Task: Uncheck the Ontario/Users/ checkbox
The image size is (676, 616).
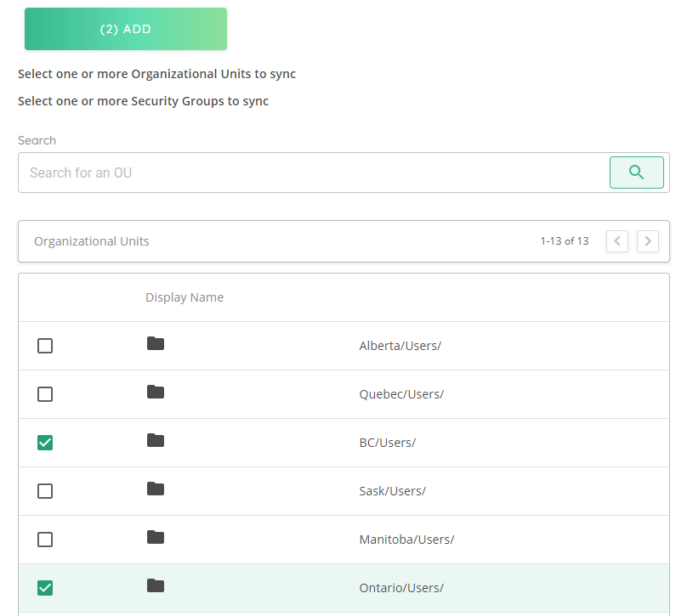Action: click(x=45, y=588)
